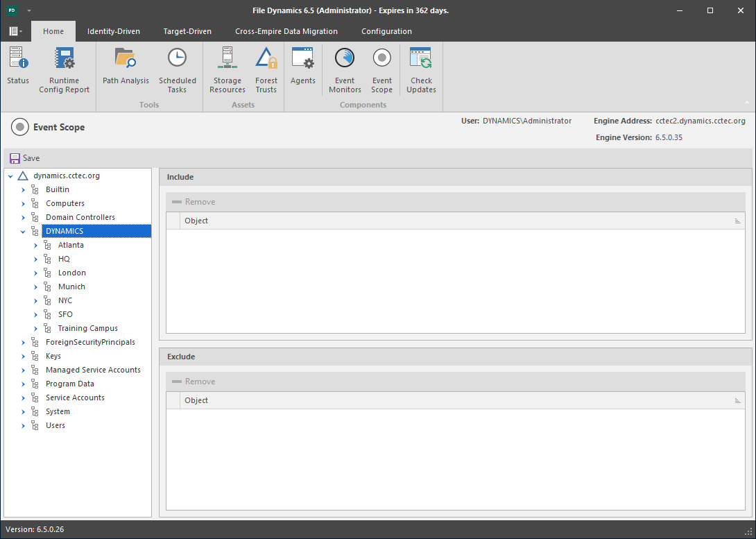Open the Status ribbon icon
The height and width of the screenshot is (539, 756).
pos(18,68)
